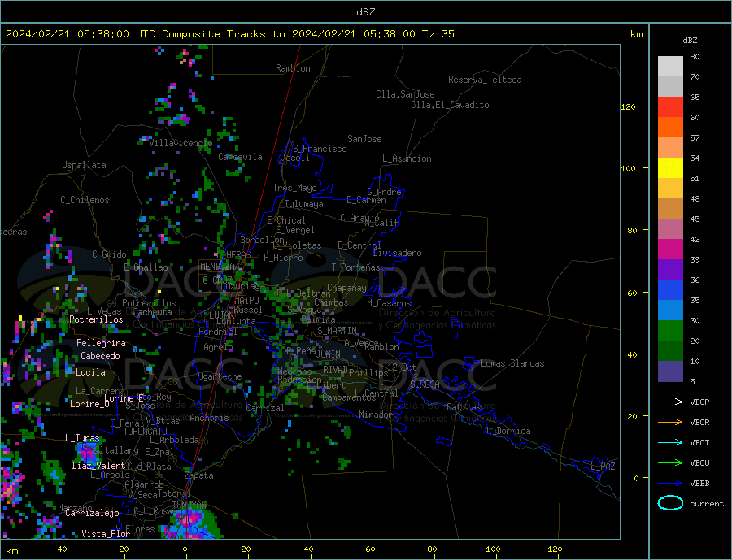This screenshot has width=732, height=560.
Task: Click the 'VBBB' legend label
Action: 699,483
